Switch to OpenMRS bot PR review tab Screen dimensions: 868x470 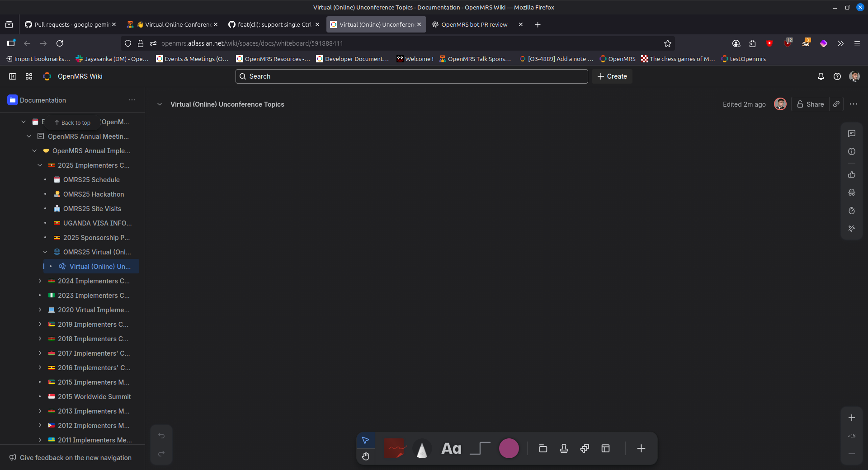tap(474, 24)
